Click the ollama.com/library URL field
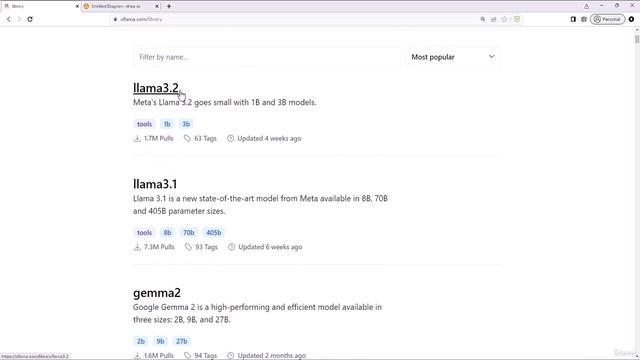 click(x=141, y=19)
